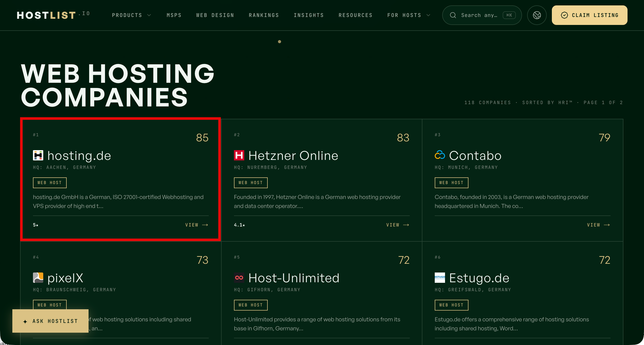Open the Resources nav item
The height and width of the screenshot is (345, 644).
(355, 15)
